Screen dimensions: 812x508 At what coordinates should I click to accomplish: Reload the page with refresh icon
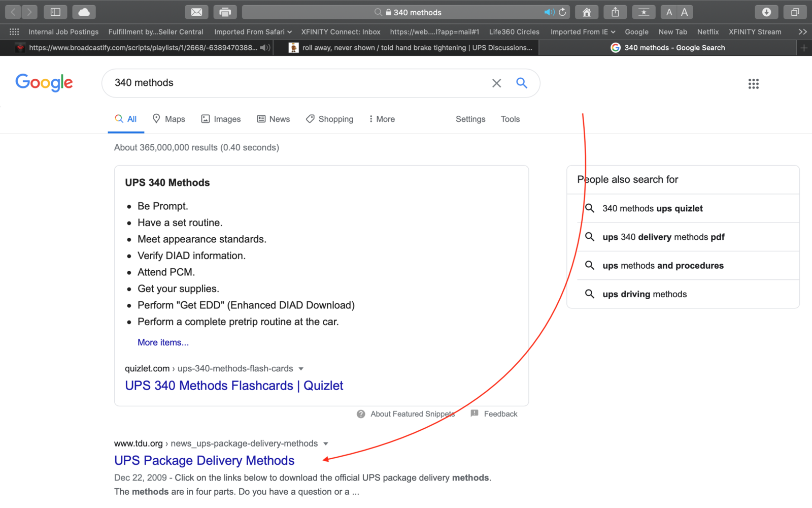click(562, 12)
